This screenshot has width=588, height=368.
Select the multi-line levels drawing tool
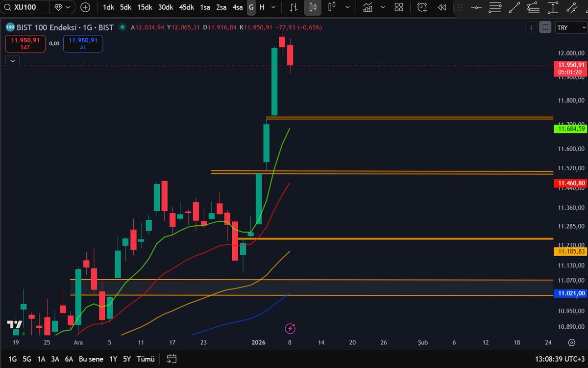pyautogui.click(x=495, y=7)
